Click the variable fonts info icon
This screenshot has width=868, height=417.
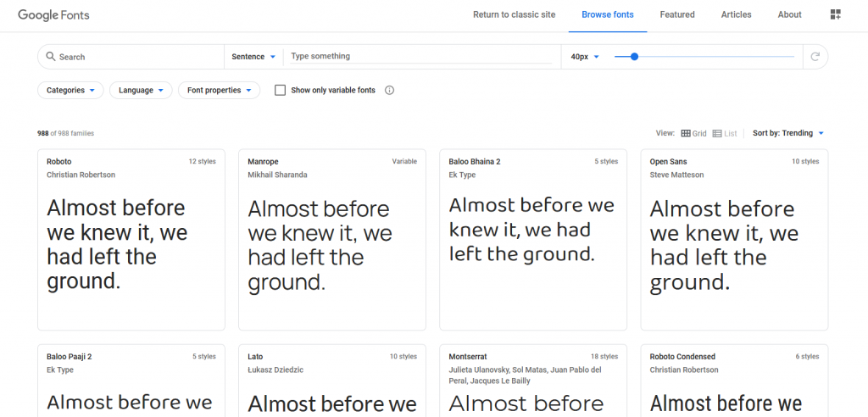point(389,91)
